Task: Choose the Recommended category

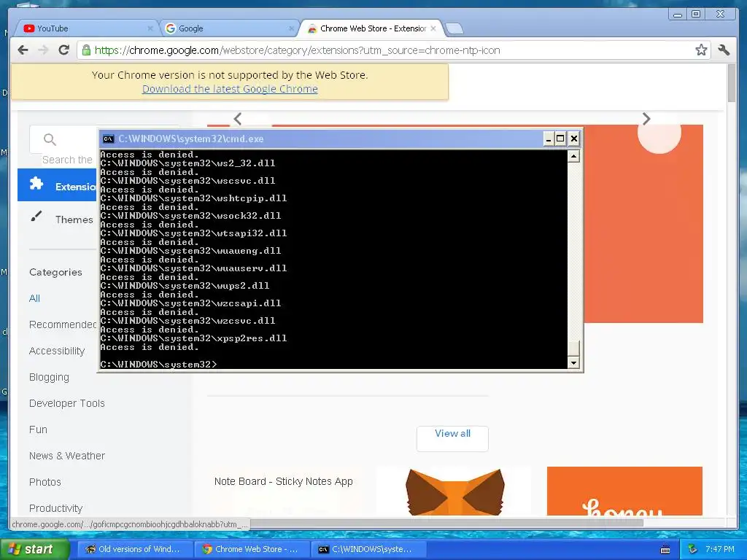Action: coord(63,324)
